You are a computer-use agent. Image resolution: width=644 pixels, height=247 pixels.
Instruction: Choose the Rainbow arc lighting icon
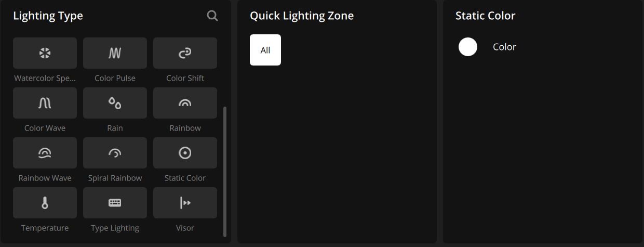pyautogui.click(x=185, y=103)
